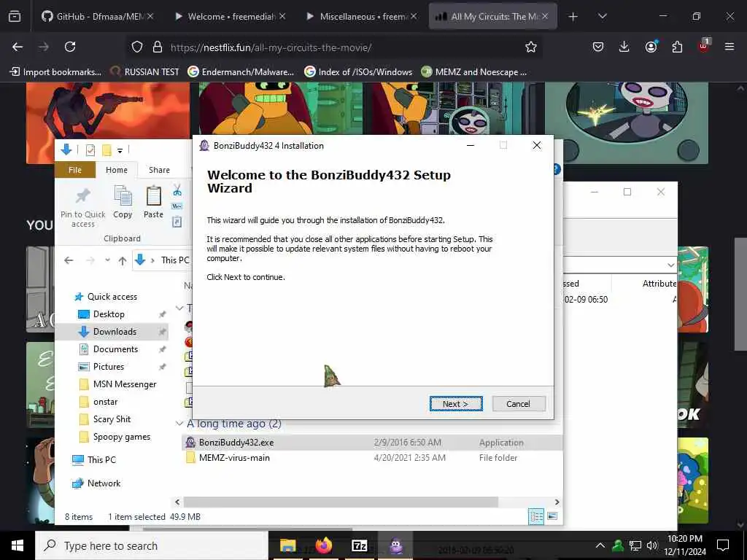Open 7-Zip from the taskbar
This screenshot has width=747, height=560.
359,545
